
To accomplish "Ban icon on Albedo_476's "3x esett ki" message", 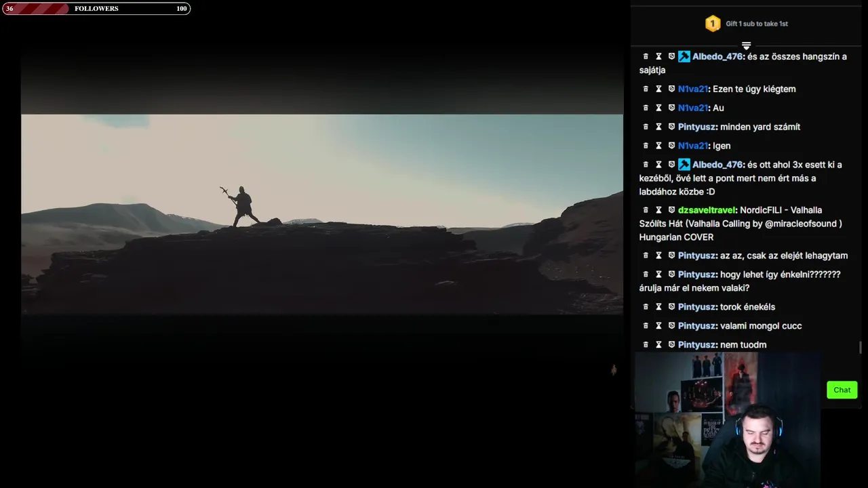I will (x=671, y=165).
